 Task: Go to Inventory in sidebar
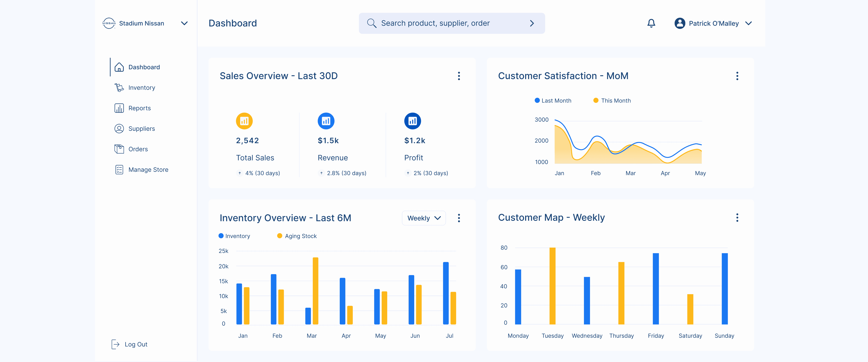click(142, 88)
